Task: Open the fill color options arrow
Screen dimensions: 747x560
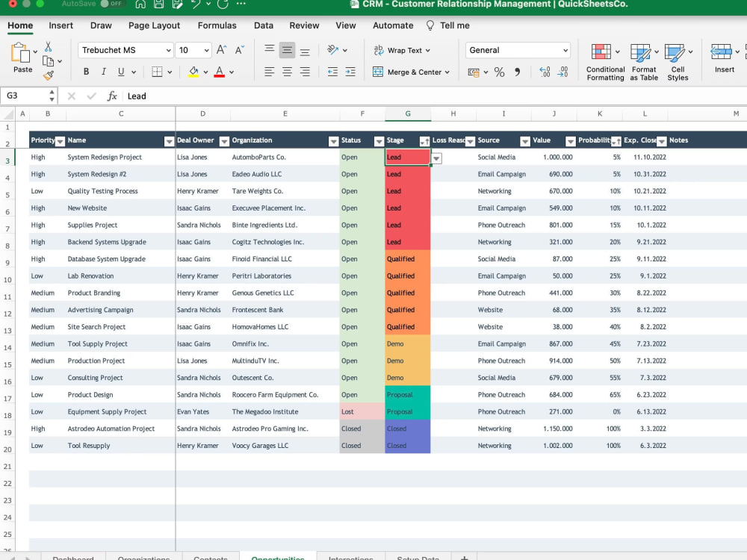Action: [x=206, y=72]
